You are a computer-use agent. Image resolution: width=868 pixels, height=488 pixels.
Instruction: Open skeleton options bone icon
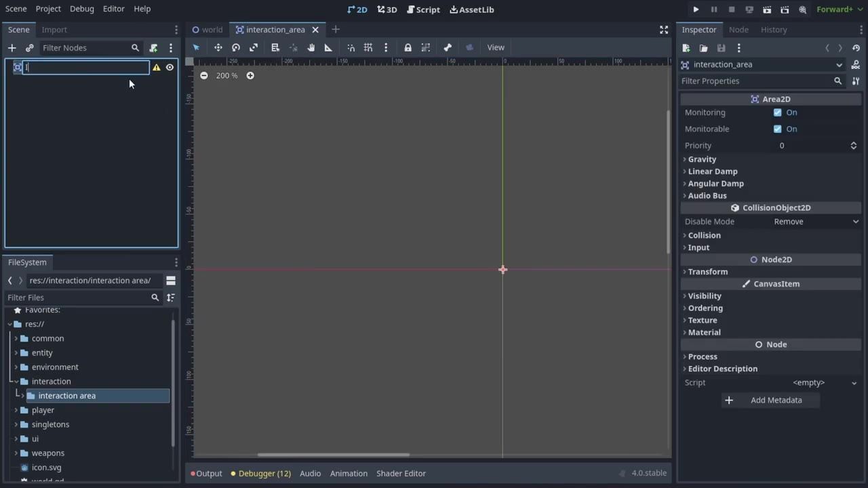(448, 47)
